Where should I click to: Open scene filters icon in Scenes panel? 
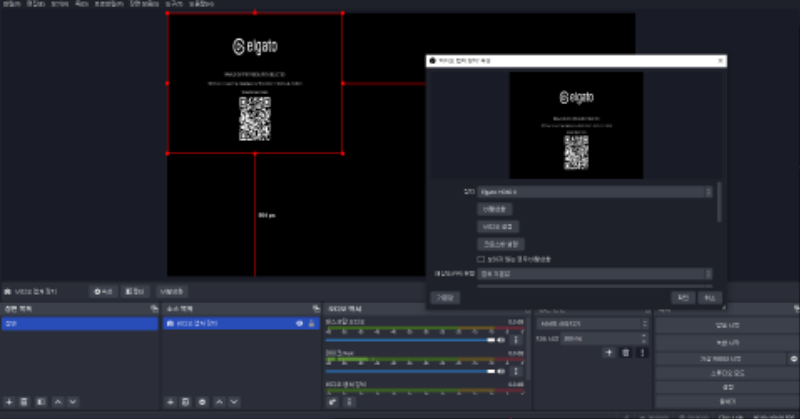tap(41, 402)
